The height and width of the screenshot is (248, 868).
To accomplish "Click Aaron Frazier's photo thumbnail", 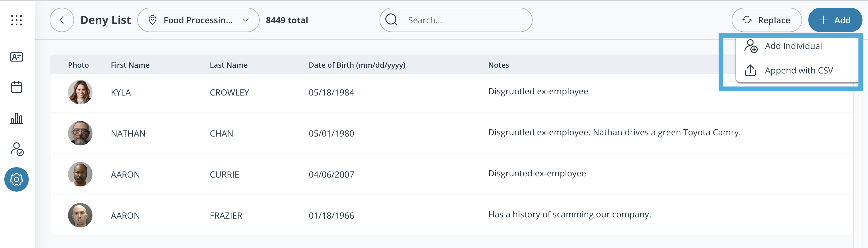I will (x=80, y=215).
